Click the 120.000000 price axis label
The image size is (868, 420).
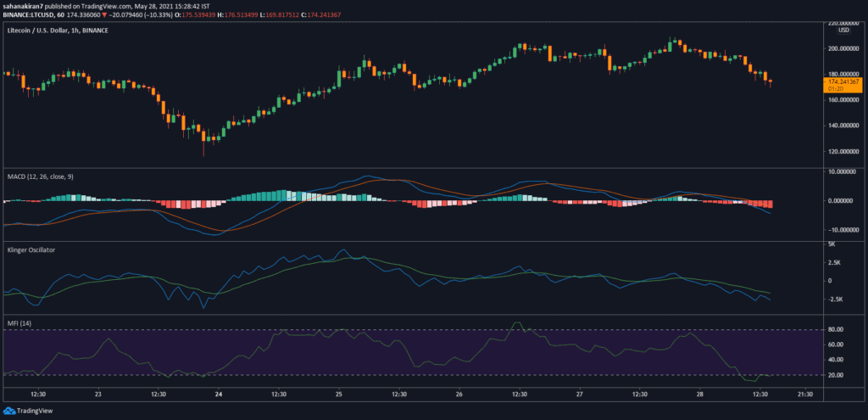coord(844,151)
